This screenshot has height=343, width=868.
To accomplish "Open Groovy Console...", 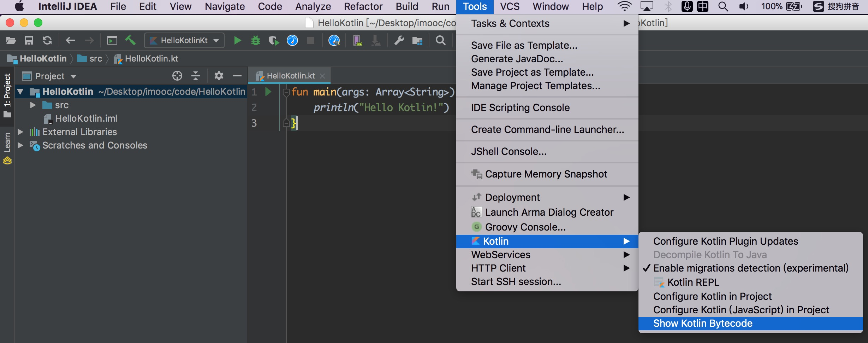I will (x=547, y=227).
